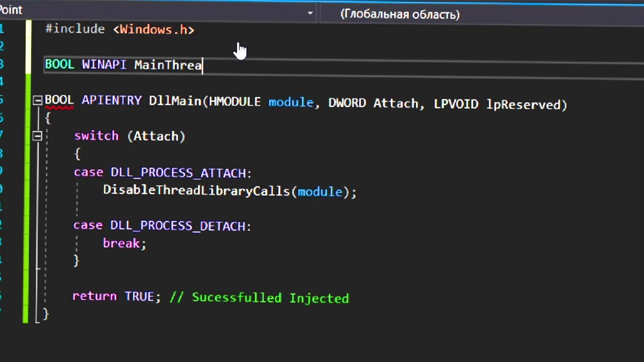The width and height of the screenshot is (644, 362).
Task: Click the WINAPI keyword on line 3
Action: tap(104, 65)
